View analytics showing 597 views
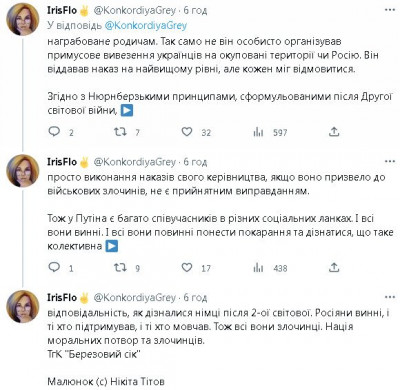The width and height of the screenshot is (400, 390). (258, 132)
